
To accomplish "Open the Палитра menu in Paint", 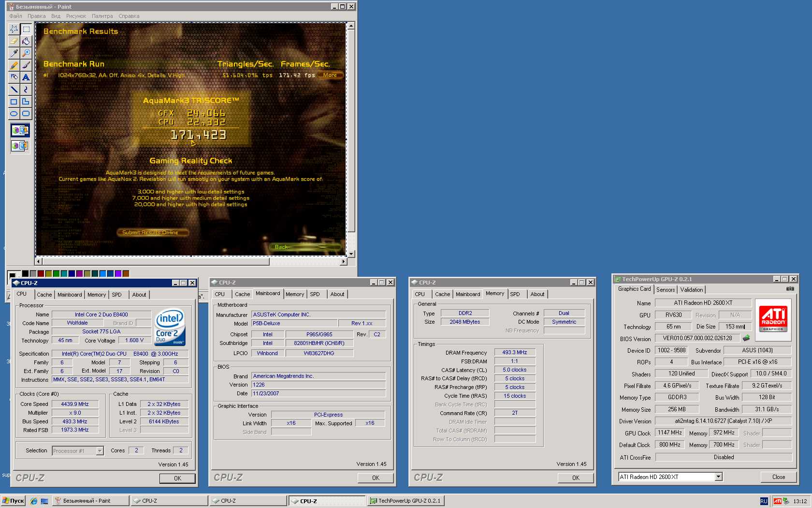I will point(102,16).
